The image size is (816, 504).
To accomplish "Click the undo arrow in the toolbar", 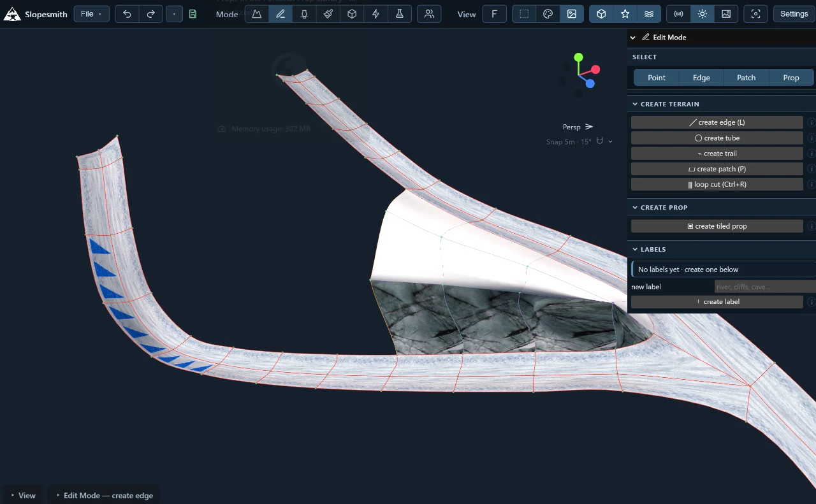I will 127,14.
